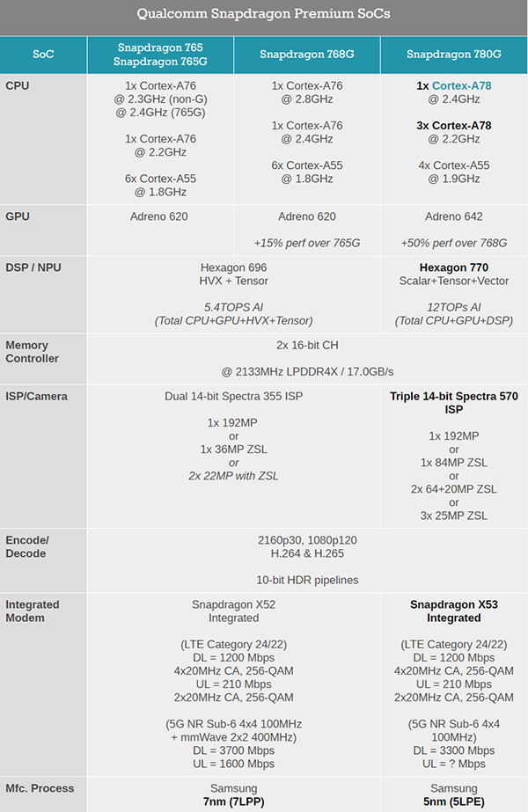Viewport: 528px width, 812px height.
Task: Select the Encode/Decode row label
Action: 27,546
